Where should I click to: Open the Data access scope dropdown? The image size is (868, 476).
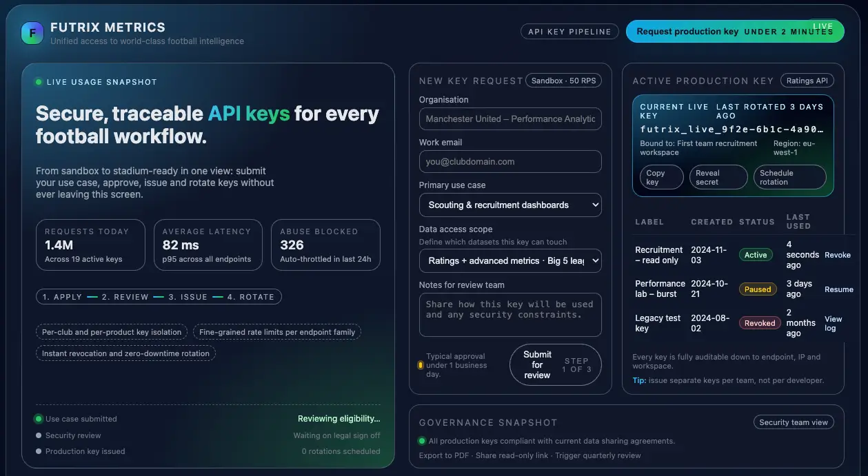(510, 260)
